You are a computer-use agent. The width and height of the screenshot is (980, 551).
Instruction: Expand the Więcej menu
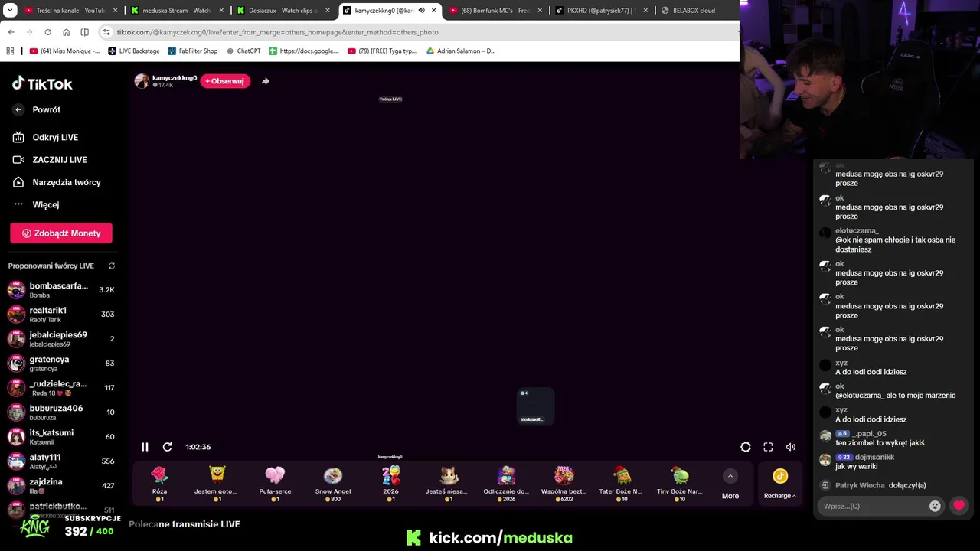(x=36, y=205)
